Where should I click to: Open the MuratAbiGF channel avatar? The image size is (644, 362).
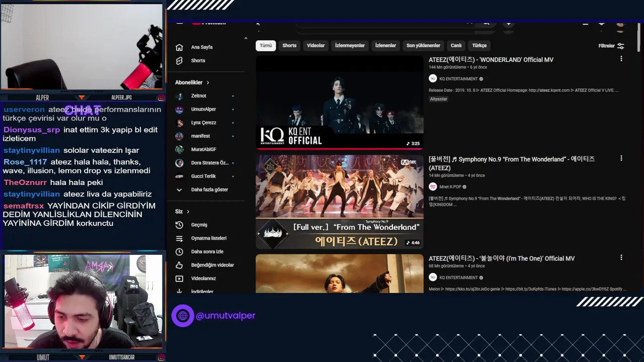point(179,149)
